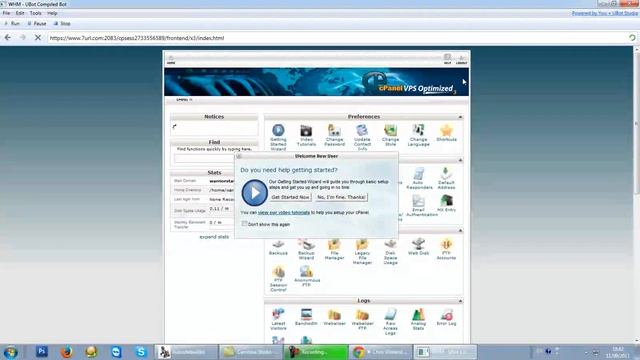The height and width of the screenshot is (360, 640).
Task: Click the Run toolbar button
Action: point(12,24)
